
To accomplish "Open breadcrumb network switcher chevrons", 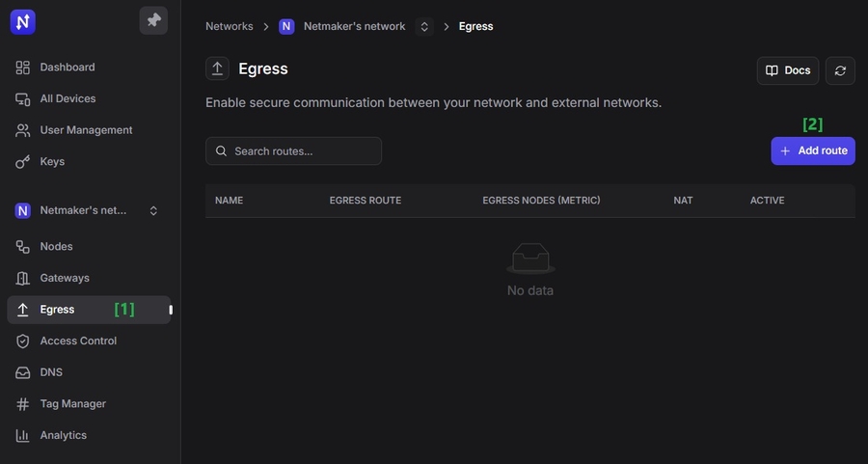I will [x=424, y=27].
